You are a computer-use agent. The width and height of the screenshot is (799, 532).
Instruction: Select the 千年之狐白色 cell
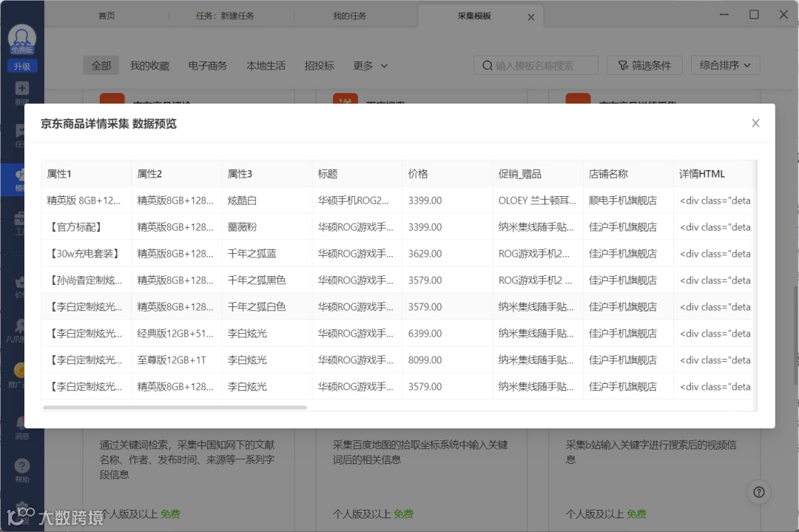266,307
